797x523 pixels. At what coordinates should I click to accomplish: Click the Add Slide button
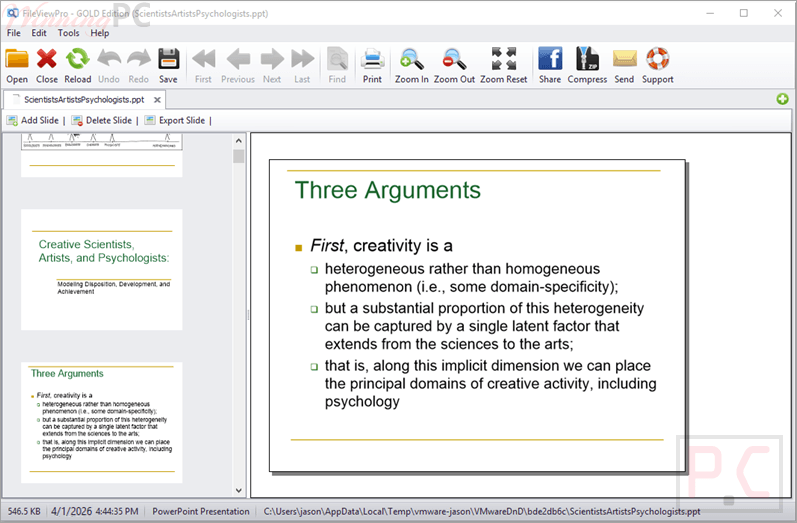[33, 120]
